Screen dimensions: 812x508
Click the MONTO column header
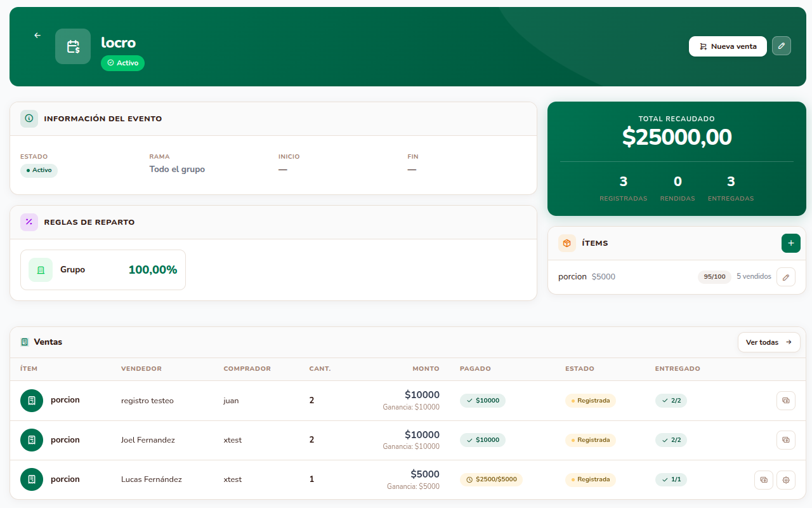426,368
